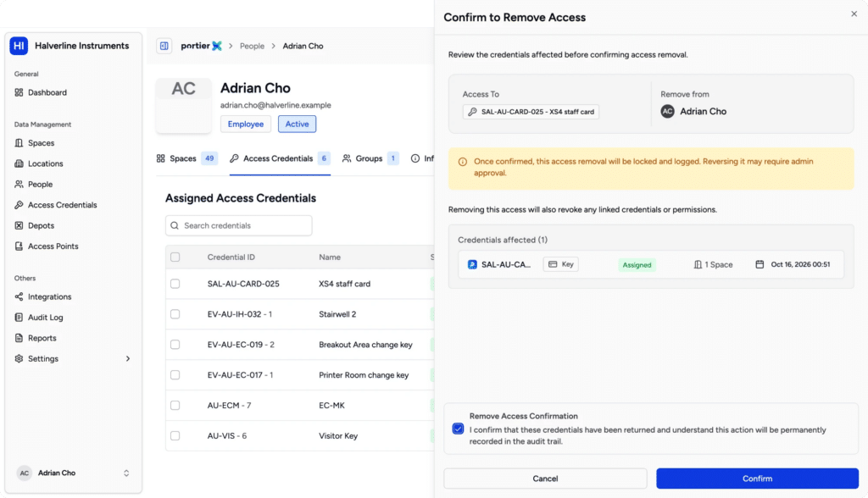Select the EV-AU-EC-019 - 2 row checkbox
This screenshot has height=498, width=868.
175,345
